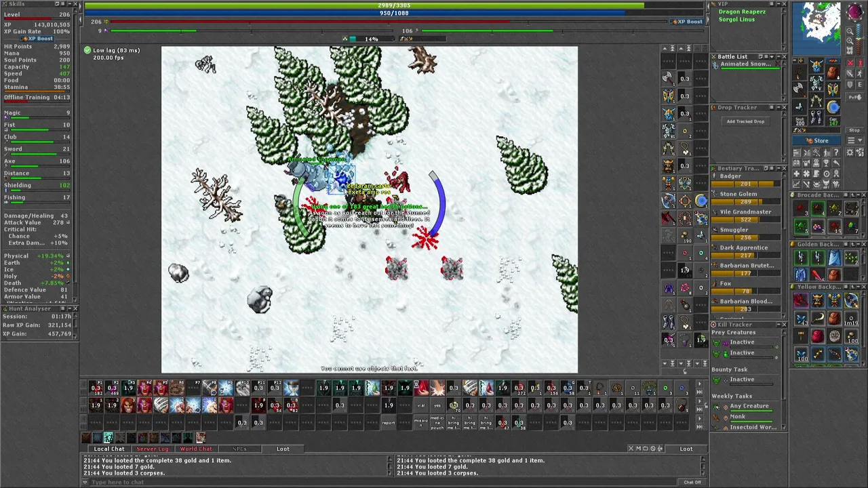Click the trophy icon below Store
Image resolution: width=868 pixels, height=488 pixels.
tap(826, 163)
